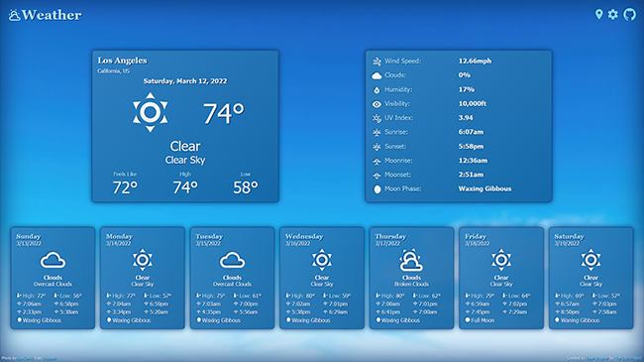Click Thursday's Broken Clouds description
Screen dimensions: 644x362
[x=411, y=285]
